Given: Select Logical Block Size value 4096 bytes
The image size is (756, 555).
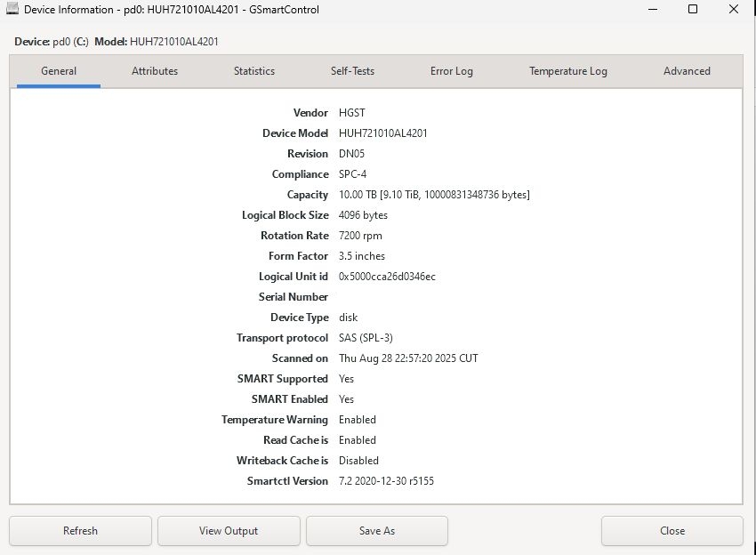Looking at the screenshot, I should [363, 215].
